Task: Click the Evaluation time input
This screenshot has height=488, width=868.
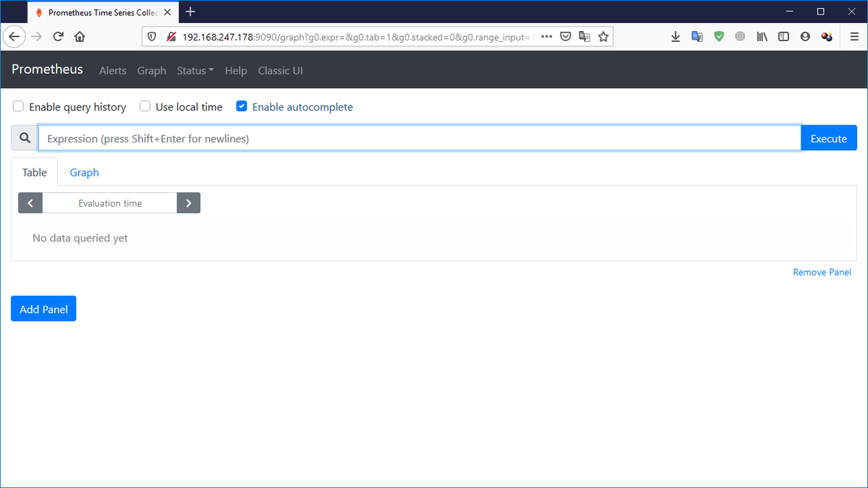Action: [x=110, y=203]
